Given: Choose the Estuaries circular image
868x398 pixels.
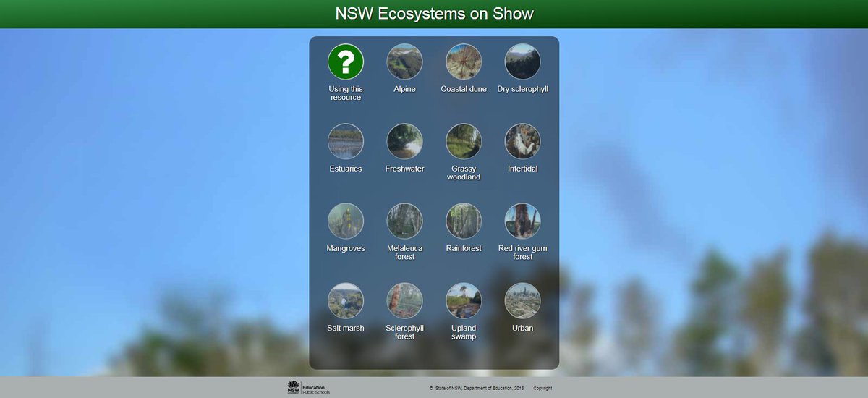Looking at the screenshot, I should coord(346,141).
